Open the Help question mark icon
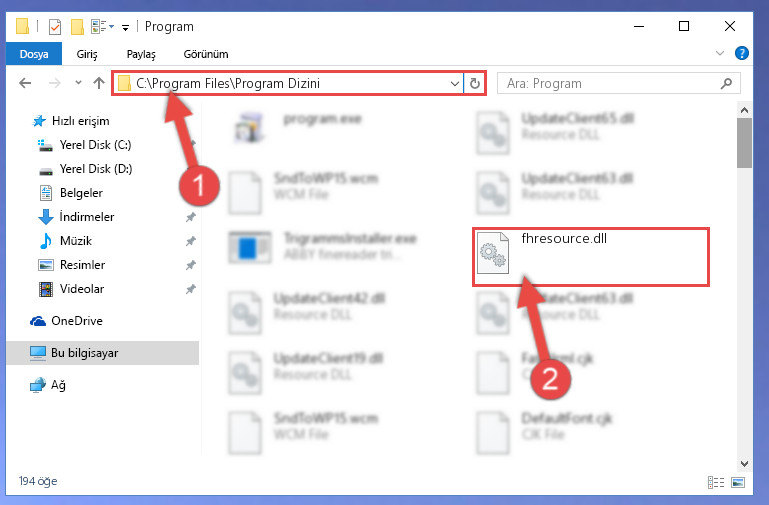The image size is (769, 505). point(742,53)
